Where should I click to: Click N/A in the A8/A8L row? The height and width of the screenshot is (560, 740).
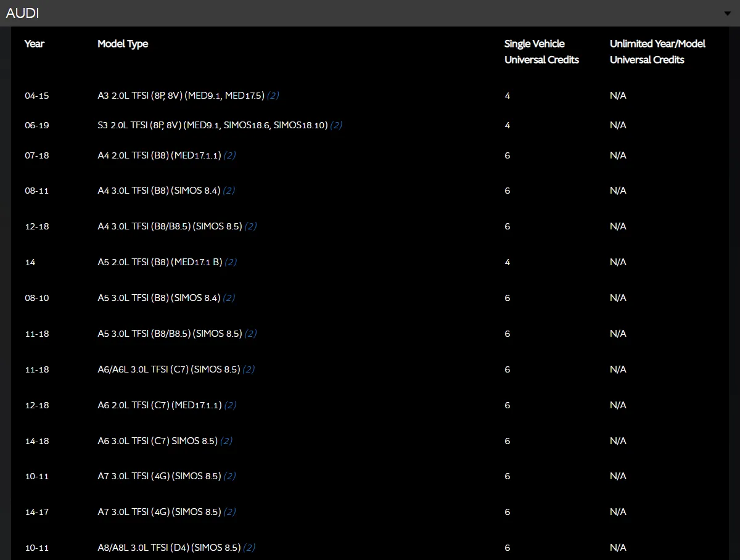tap(618, 548)
